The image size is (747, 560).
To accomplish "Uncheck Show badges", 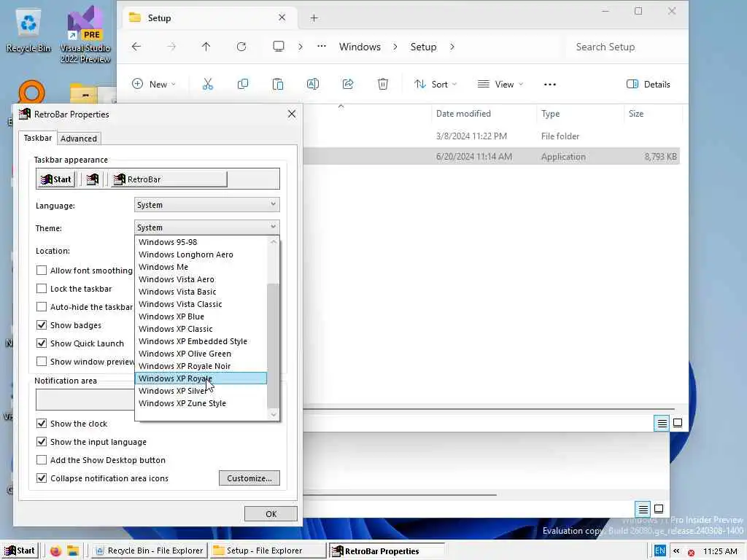I will click(42, 325).
